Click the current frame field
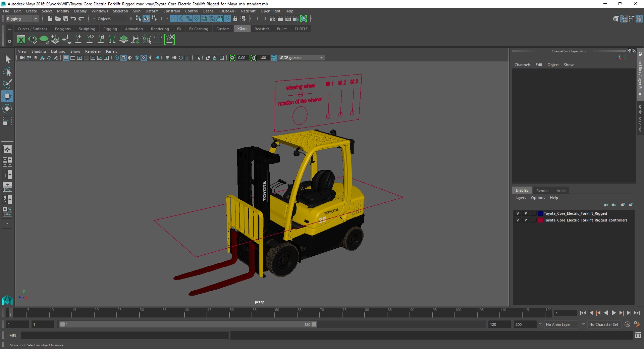The height and width of the screenshot is (349, 644). [565, 313]
